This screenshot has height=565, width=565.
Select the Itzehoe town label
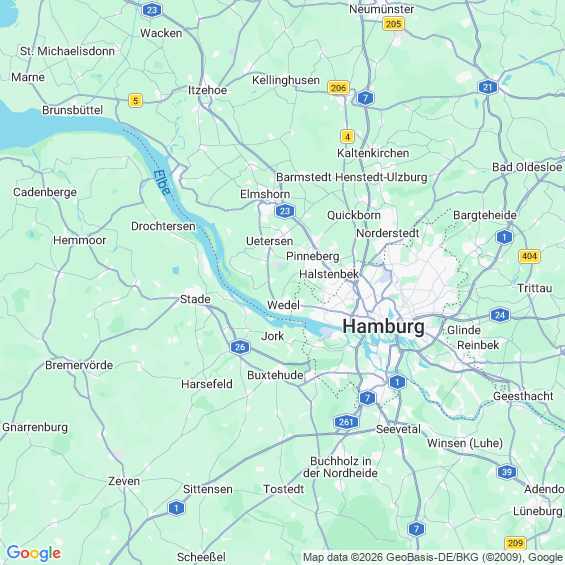208,90
